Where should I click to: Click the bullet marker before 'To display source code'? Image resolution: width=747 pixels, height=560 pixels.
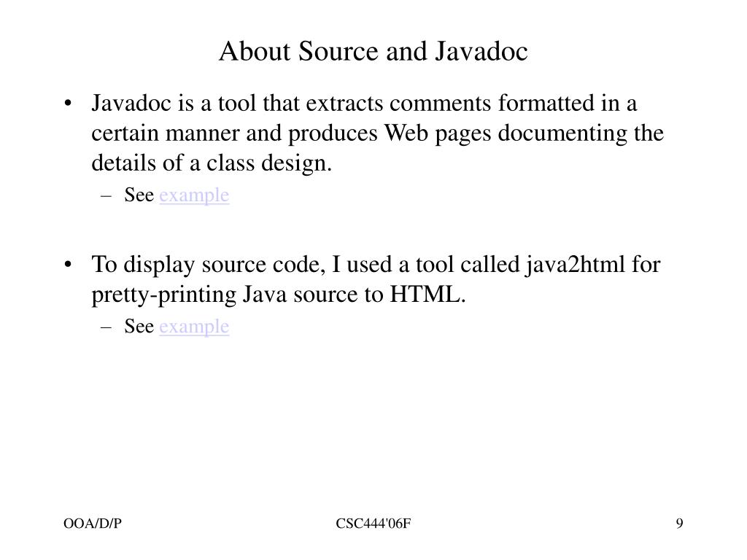coord(68,265)
